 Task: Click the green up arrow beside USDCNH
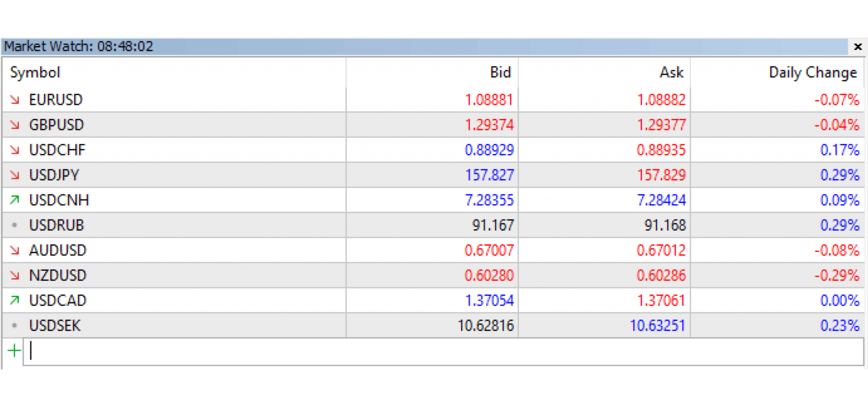15,200
